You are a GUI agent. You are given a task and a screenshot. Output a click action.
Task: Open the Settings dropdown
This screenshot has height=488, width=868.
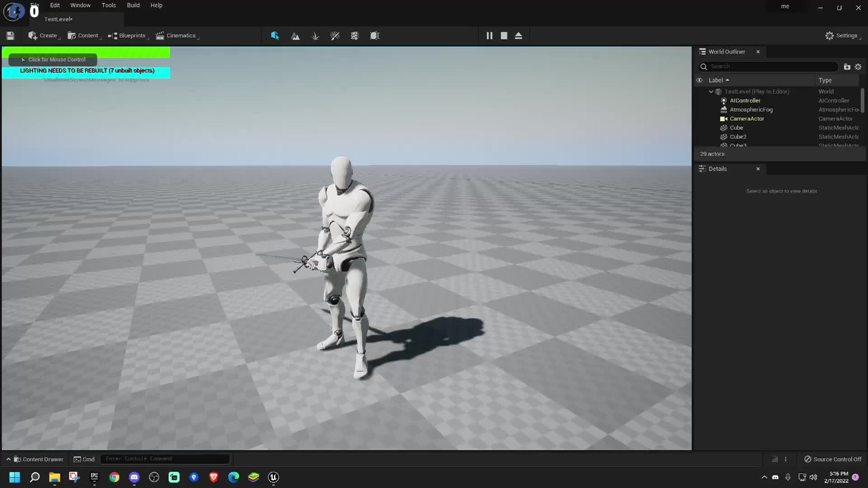click(843, 36)
